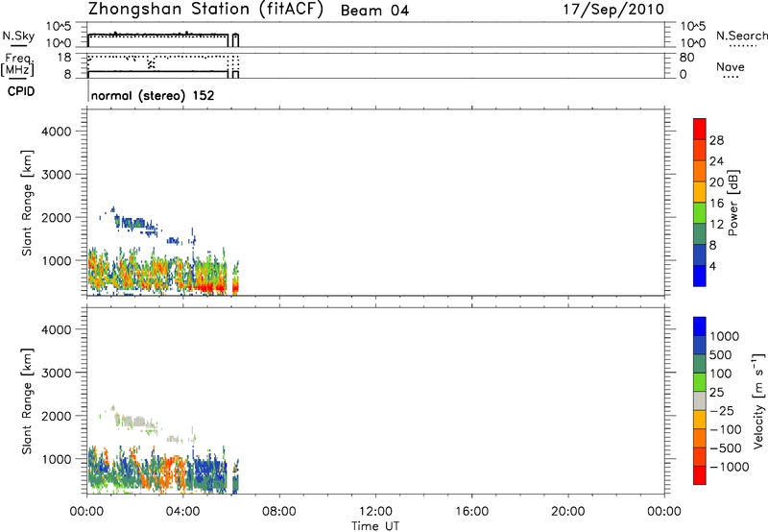Click the 20:00 time axis label
The image size is (768, 532).
(568, 512)
